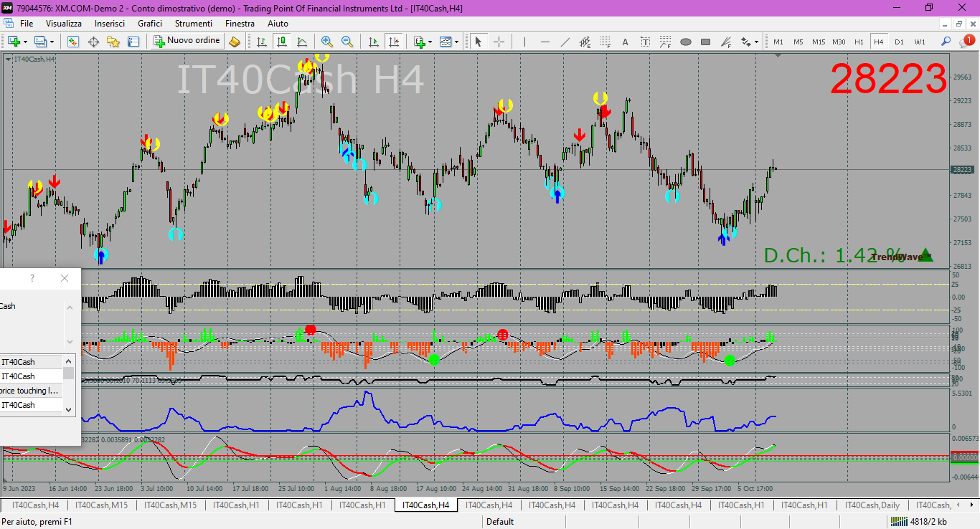Open the new chart icon

[14, 42]
